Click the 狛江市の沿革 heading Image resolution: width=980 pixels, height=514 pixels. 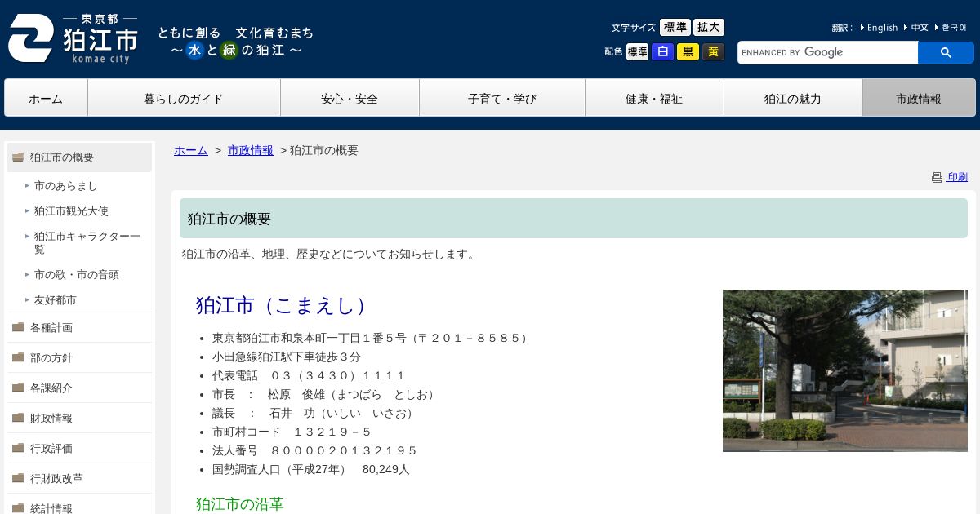click(x=240, y=503)
